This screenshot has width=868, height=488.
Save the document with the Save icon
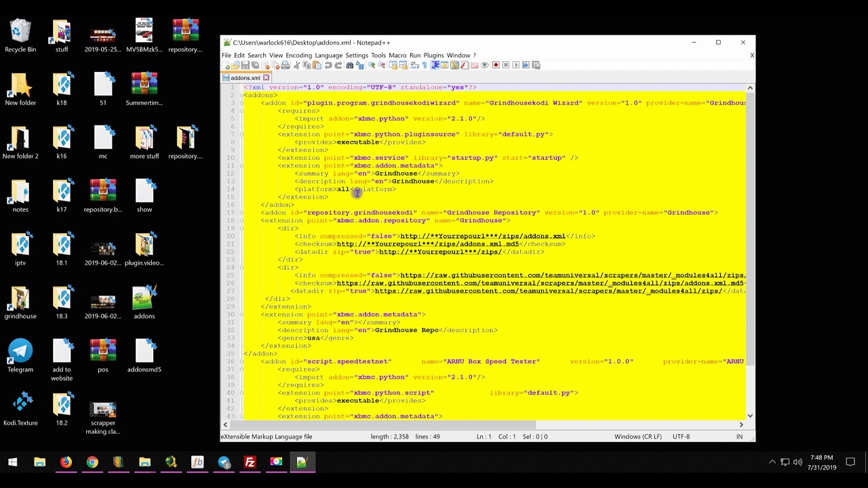[245, 65]
